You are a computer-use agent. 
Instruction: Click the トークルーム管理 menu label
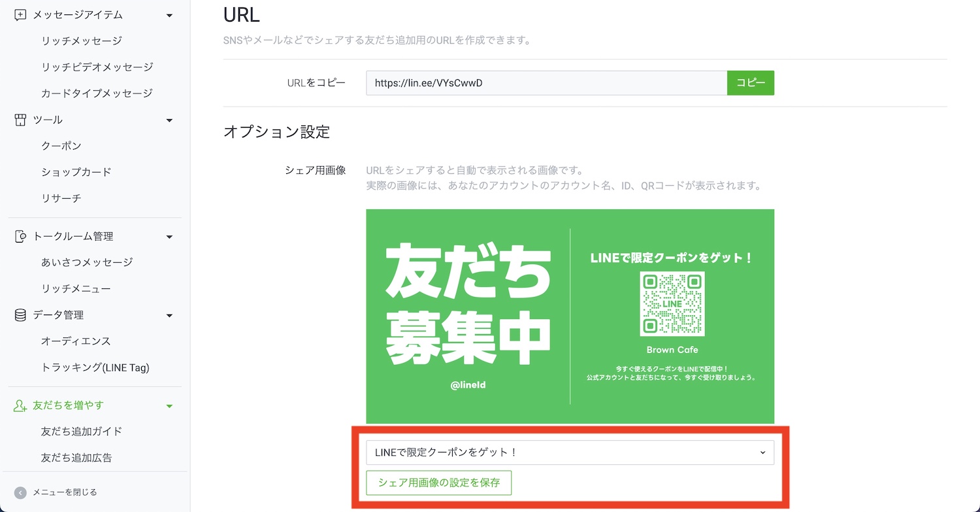coord(73,236)
